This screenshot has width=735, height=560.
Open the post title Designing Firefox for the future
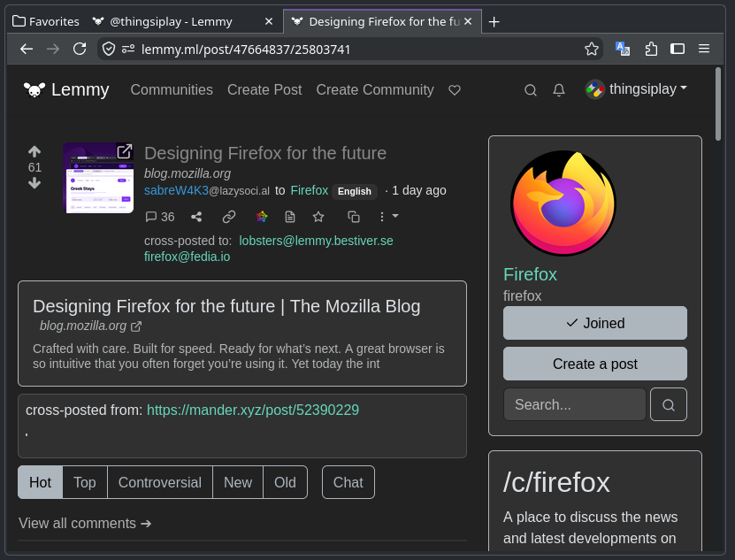point(264,153)
